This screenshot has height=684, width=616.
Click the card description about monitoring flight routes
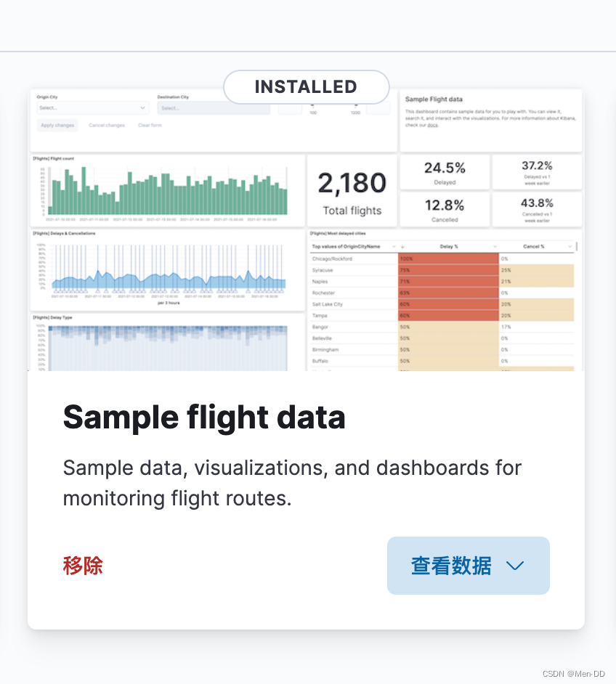click(292, 483)
